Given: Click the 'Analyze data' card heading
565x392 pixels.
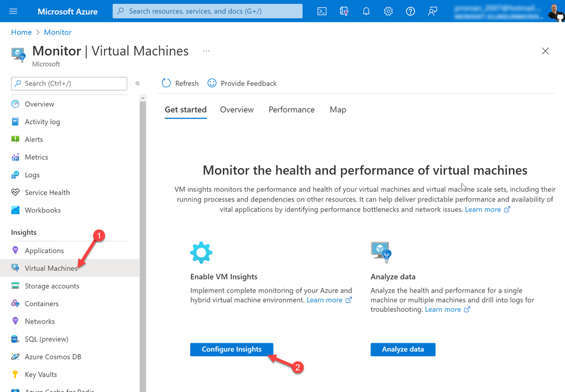Looking at the screenshot, I should [393, 277].
